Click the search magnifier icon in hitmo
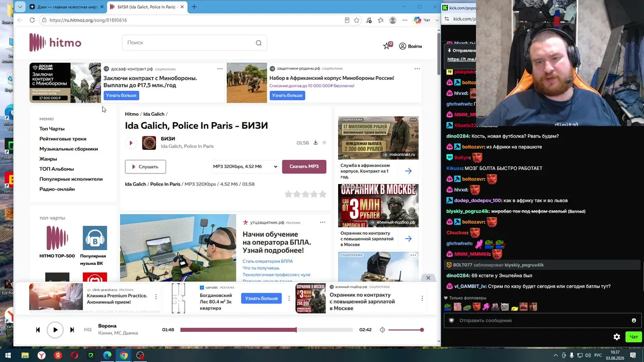This screenshot has height=362, width=644. (259, 43)
